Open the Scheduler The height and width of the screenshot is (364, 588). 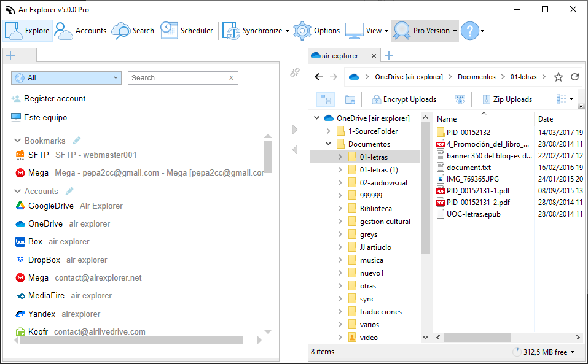tap(187, 31)
